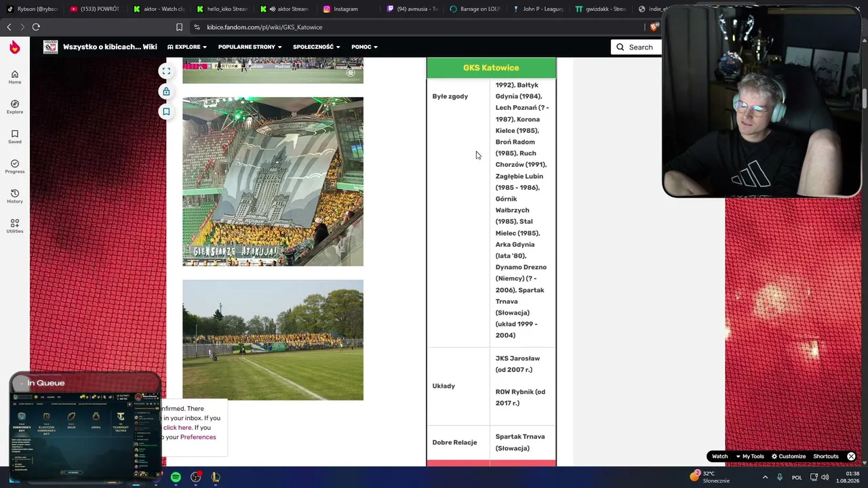The image size is (868, 488).
Task: Switch to the John P - League tab
Action: [x=538, y=9]
